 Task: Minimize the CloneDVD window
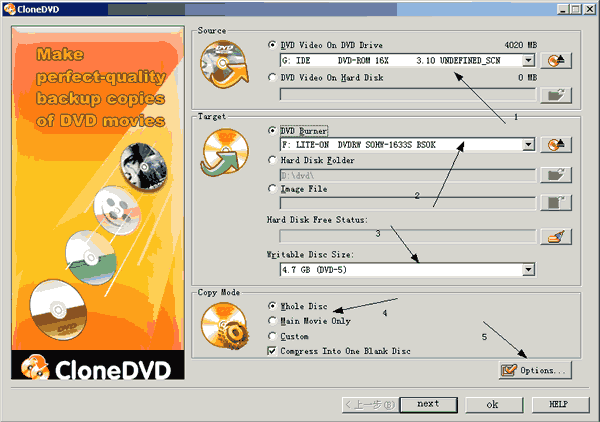(562, 9)
